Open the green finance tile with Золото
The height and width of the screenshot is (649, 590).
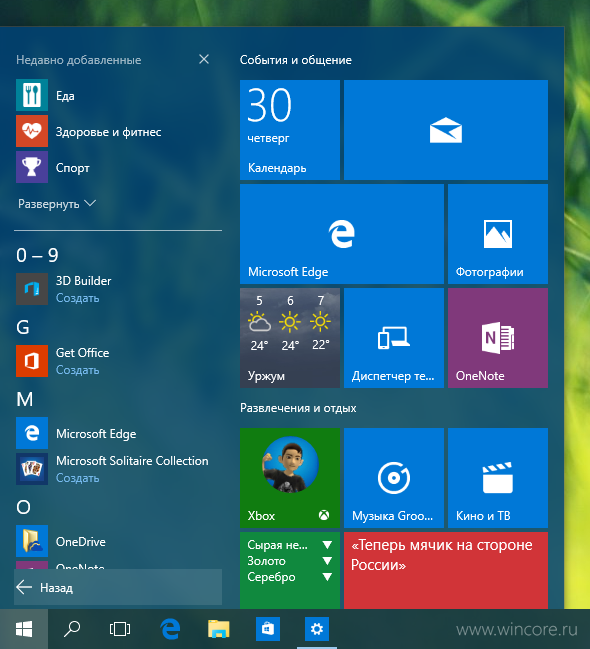pyautogui.click(x=290, y=570)
